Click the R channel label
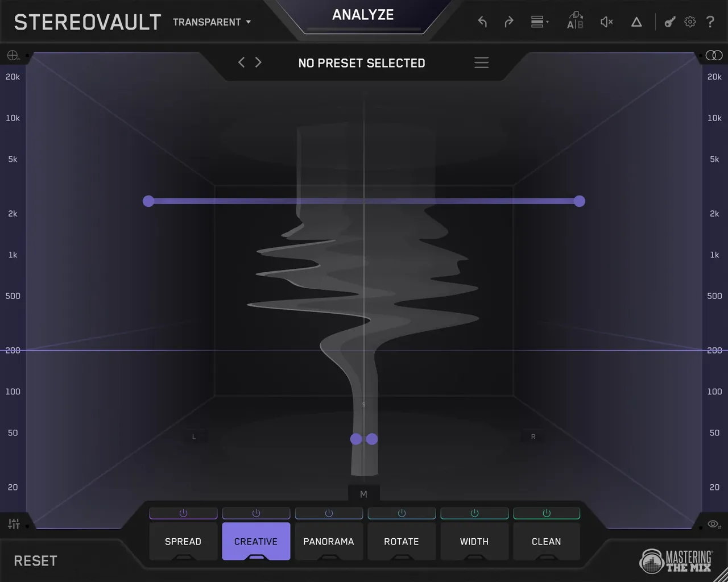 [533, 436]
